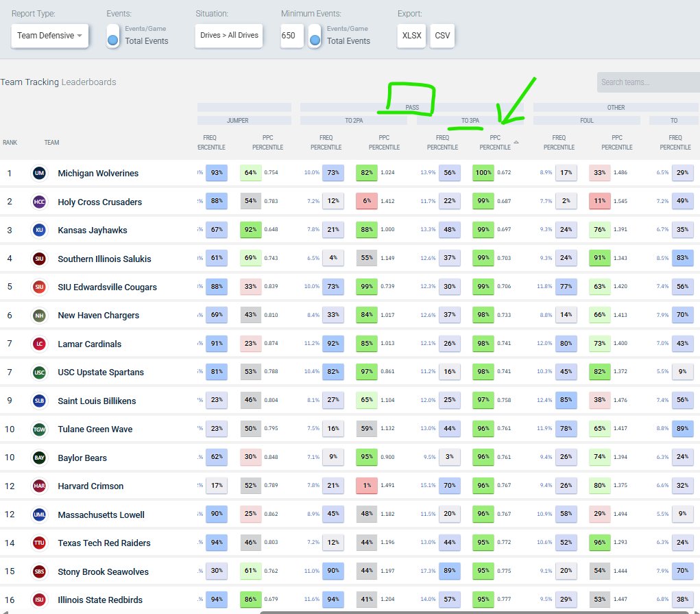Select the Southern Illinois Salukis logo

(39, 259)
